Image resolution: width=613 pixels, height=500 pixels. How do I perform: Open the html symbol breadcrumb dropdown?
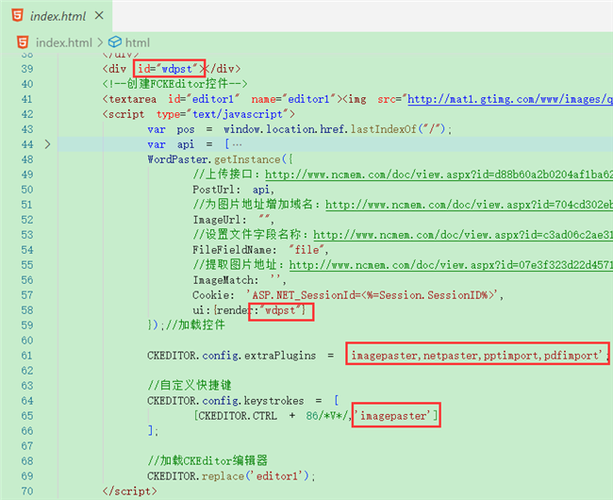[137, 42]
